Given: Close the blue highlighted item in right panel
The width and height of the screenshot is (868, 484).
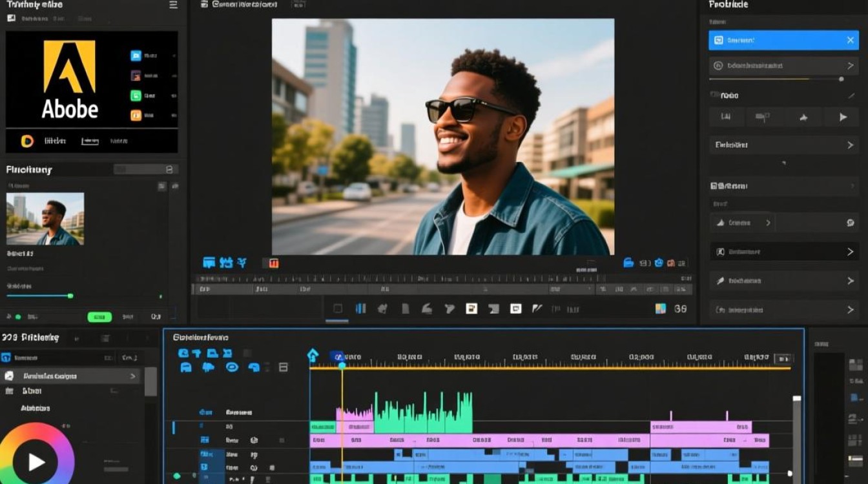Looking at the screenshot, I should pos(851,40).
